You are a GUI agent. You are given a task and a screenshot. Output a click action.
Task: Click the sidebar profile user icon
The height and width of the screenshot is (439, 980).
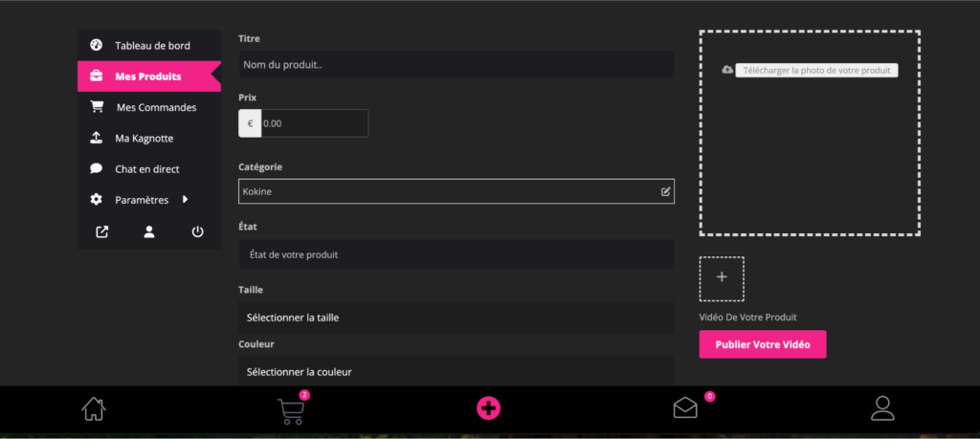pos(149,231)
